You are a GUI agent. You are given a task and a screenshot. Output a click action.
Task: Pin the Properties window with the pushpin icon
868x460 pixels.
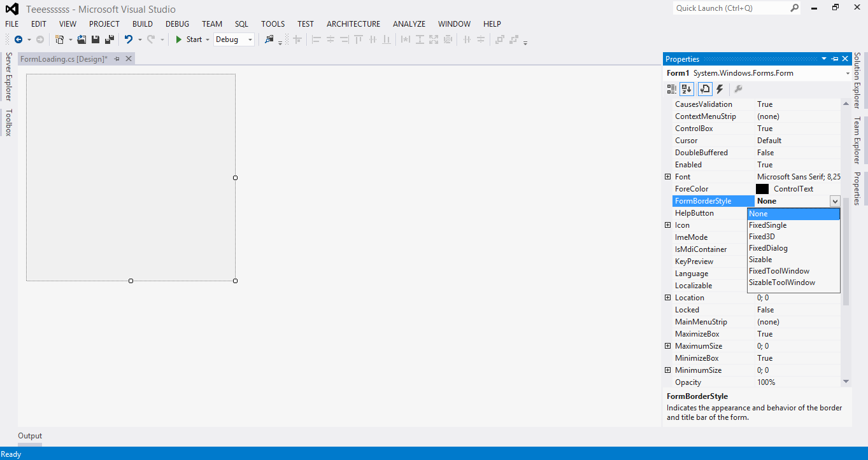click(834, 59)
